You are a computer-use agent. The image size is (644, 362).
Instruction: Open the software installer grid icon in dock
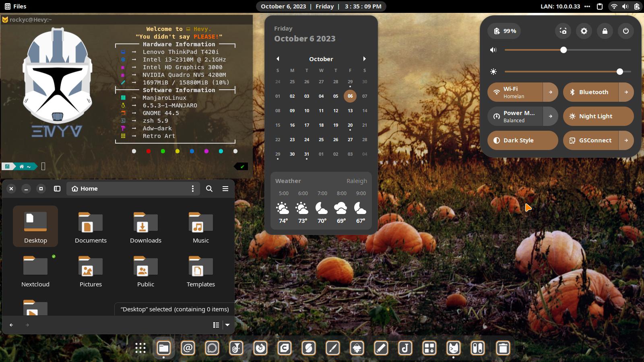click(x=429, y=348)
